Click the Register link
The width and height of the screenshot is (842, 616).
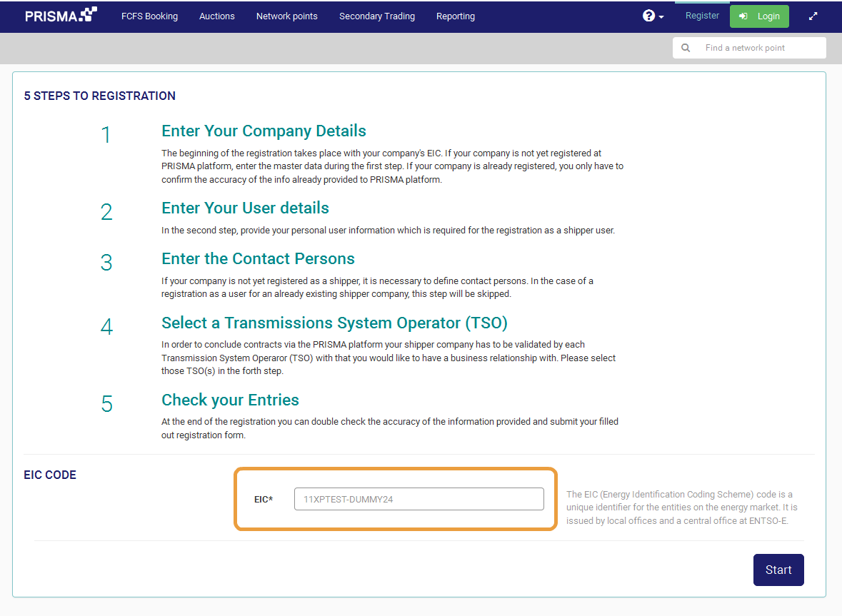pyautogui.click(x=702, y=16)
